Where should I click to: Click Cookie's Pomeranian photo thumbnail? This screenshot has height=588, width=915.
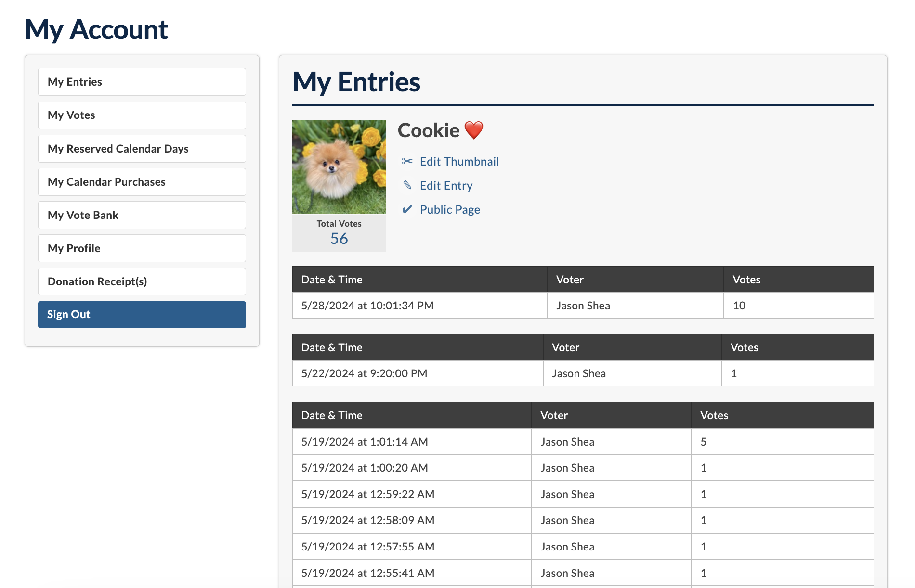coord(339,167)
